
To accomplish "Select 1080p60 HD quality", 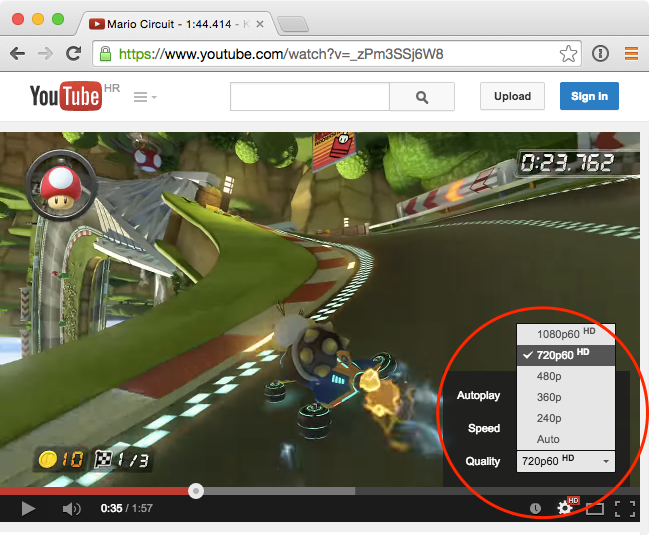I will [566, 334].
